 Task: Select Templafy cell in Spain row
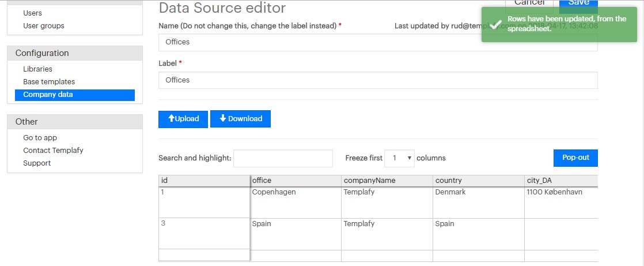[387, 234]
